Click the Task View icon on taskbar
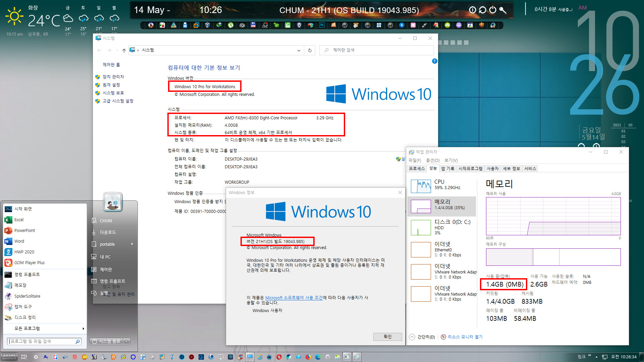 click(x=24, y=357)
